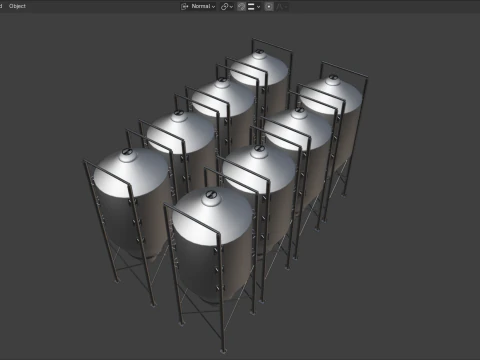
Task: Open the Object menu
Action: point(17,6)
